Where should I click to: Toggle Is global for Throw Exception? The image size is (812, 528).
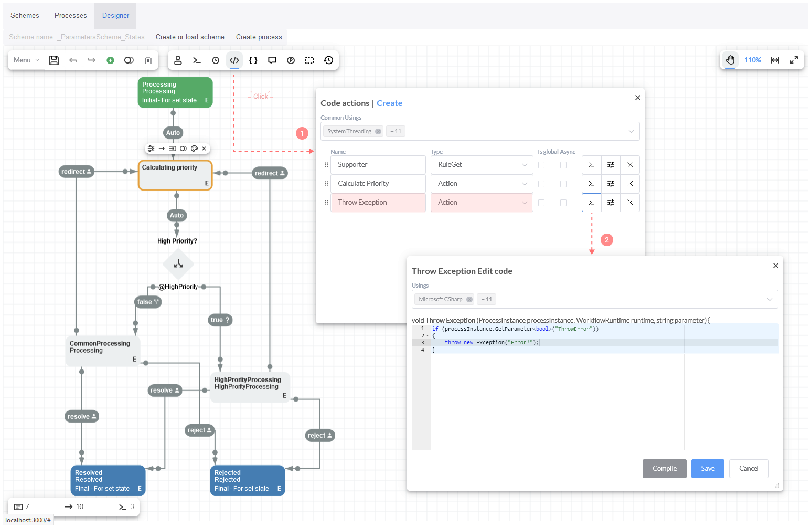541,203
